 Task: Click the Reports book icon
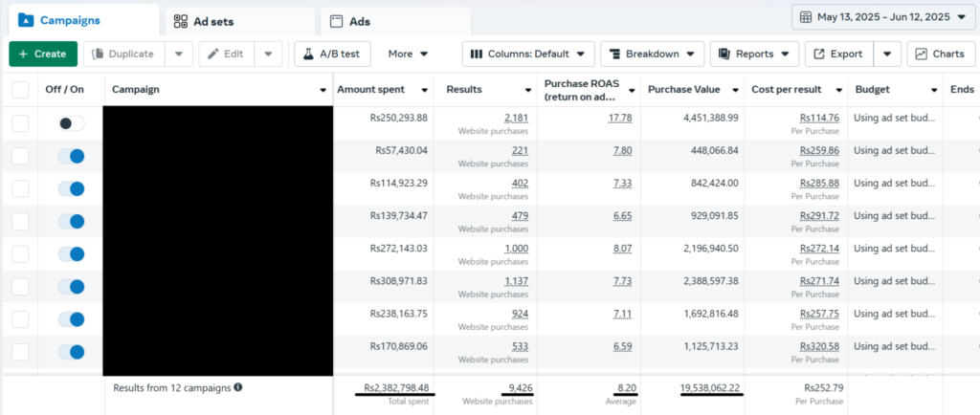point(724,55)
